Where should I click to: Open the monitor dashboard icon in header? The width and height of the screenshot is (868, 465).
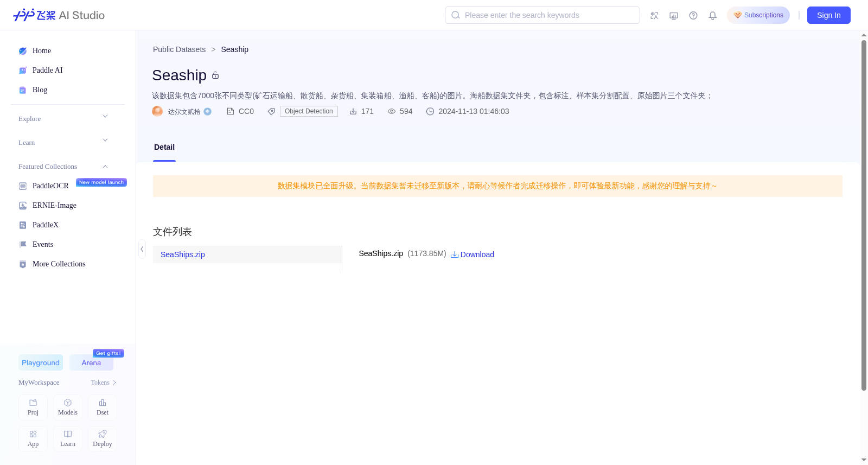pyautogui.click(x=674, y=16)
